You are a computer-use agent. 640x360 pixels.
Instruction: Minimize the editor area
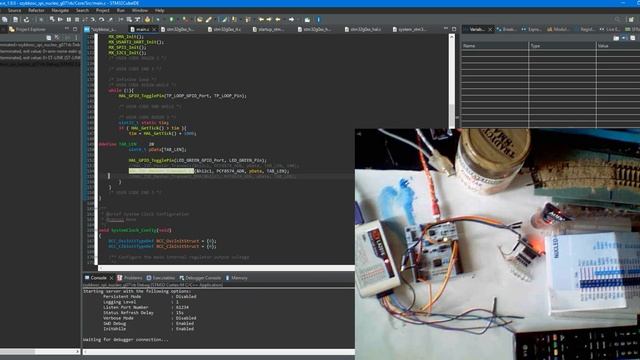click(446, 29)
